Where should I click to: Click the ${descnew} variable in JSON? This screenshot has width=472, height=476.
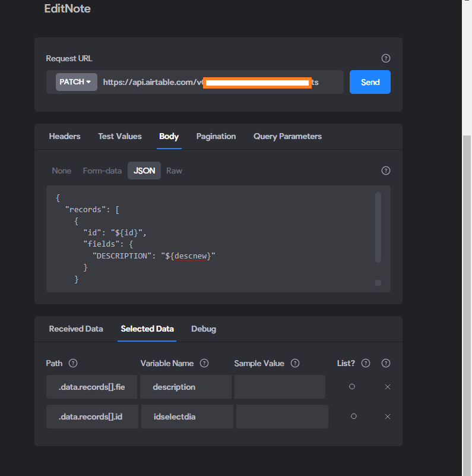(188, 256)
